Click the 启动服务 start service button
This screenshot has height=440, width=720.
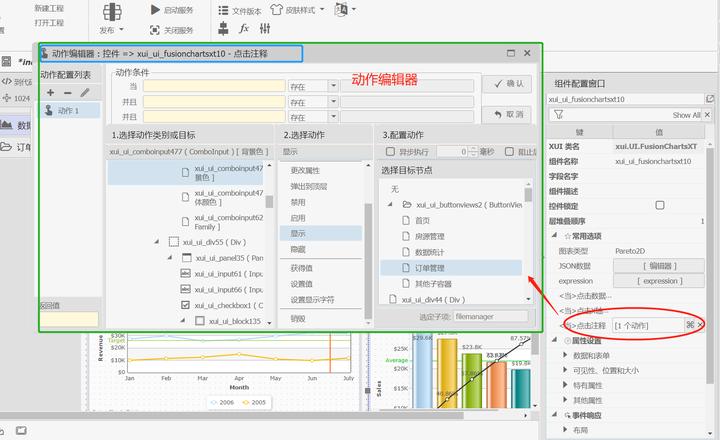coord(172,10)
